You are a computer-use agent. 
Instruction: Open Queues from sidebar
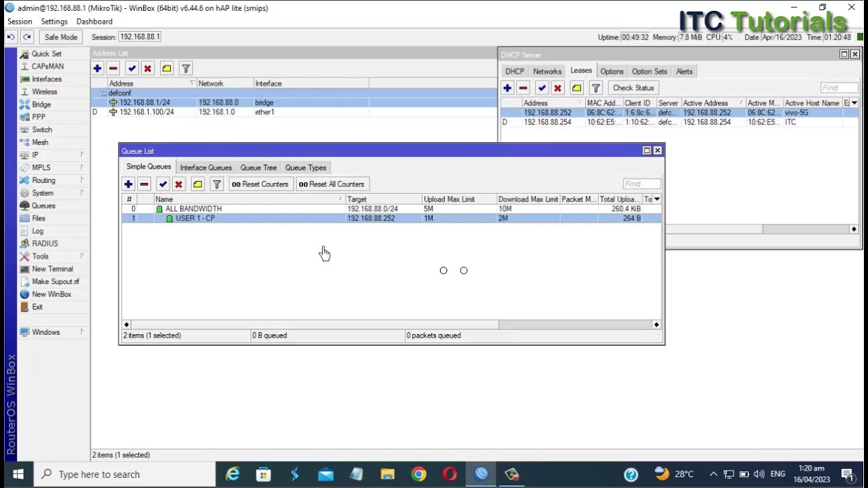tap(43, 205)
